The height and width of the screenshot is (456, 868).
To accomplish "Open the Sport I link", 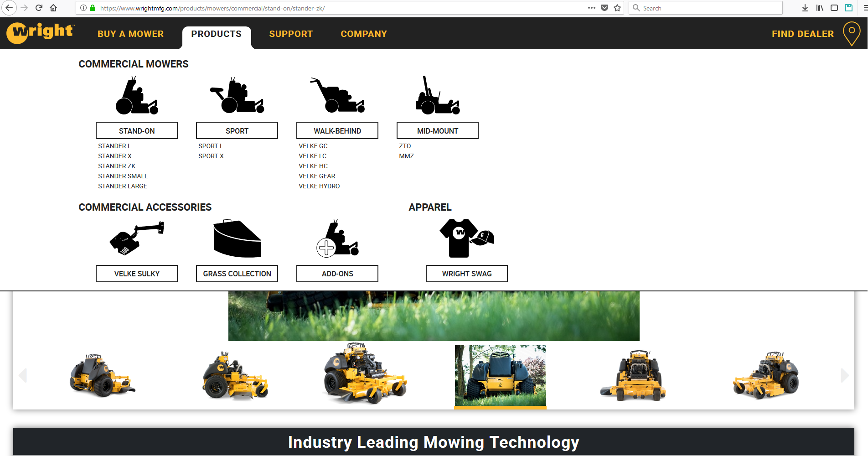I will pos(210,146).
